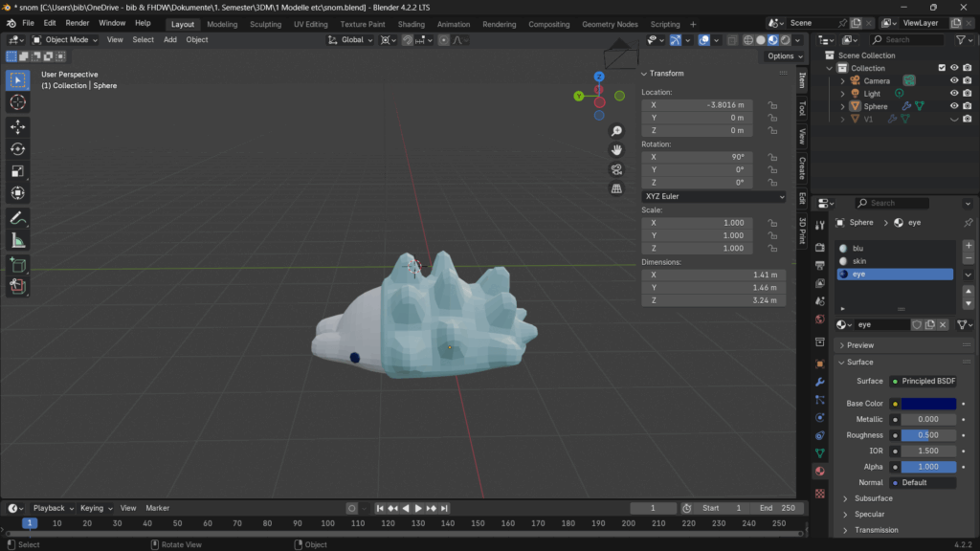Open the XYZ Euler rotation mode dropdown
Viewport: 980px width, 551px height.
click(713, 196)
